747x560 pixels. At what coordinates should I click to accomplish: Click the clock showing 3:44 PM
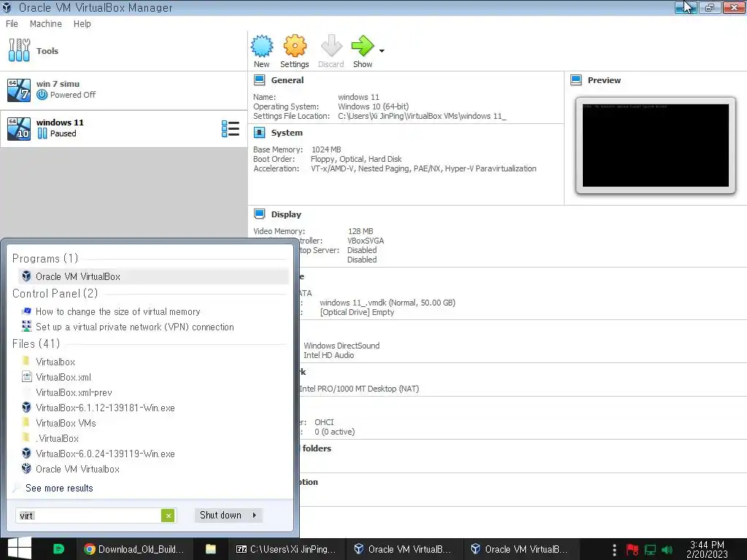point(707,549)
